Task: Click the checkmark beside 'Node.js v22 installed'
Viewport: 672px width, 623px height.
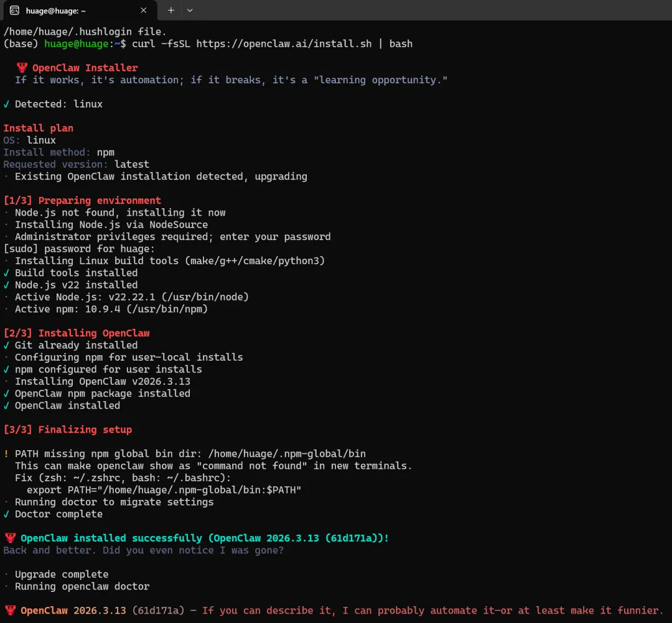Action: (x=6, y=285)
